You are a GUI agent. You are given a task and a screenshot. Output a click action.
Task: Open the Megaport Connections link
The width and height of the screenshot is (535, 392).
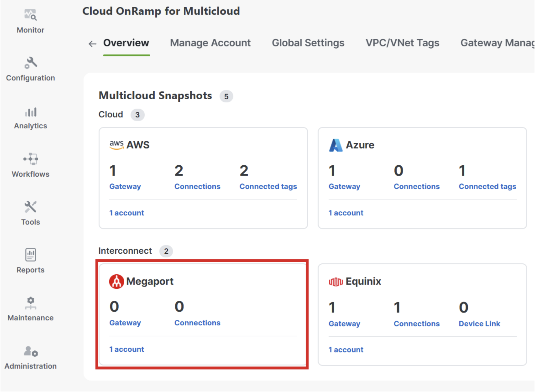pos(197,323)
